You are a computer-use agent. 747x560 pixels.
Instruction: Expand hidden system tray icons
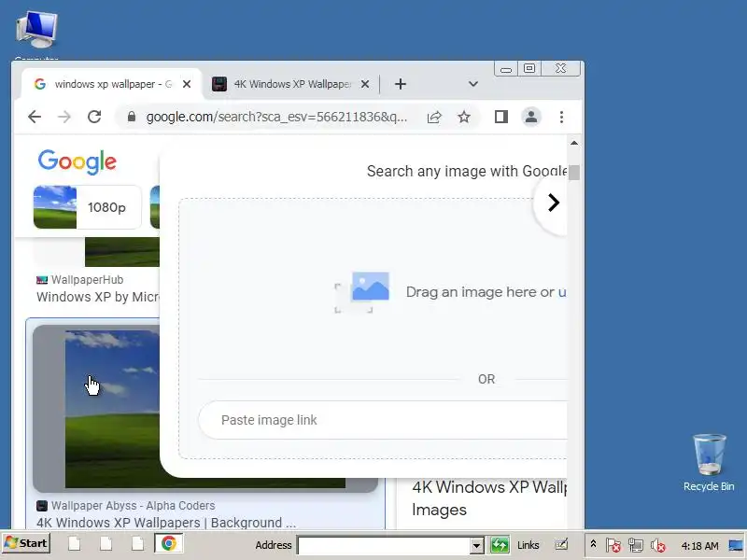click(593, 543)
